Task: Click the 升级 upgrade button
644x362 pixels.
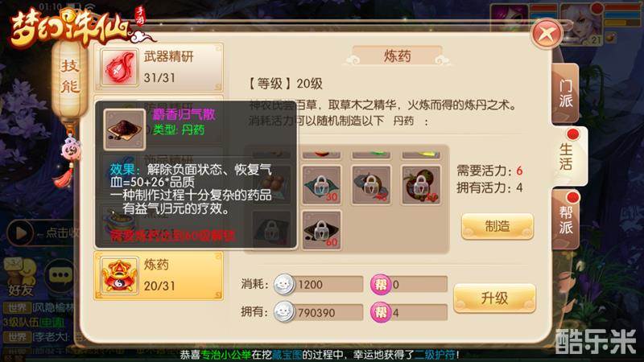Action: [494, 298]
